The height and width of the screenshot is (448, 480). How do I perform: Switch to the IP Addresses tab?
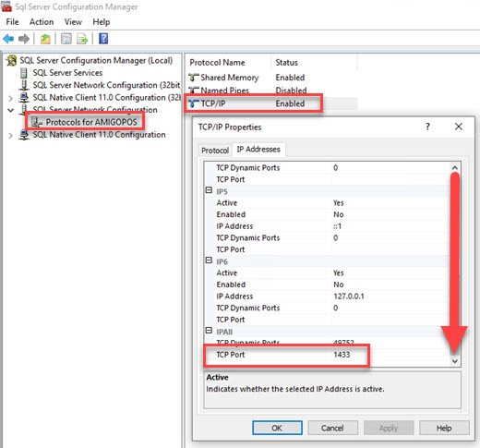click(x=258, y=150)
